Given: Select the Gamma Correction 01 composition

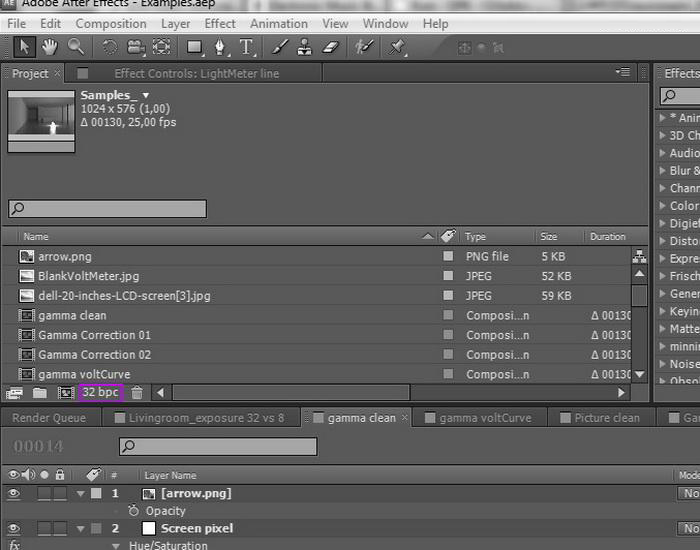Looking at the screenshot, I should (x=94, y=335).
